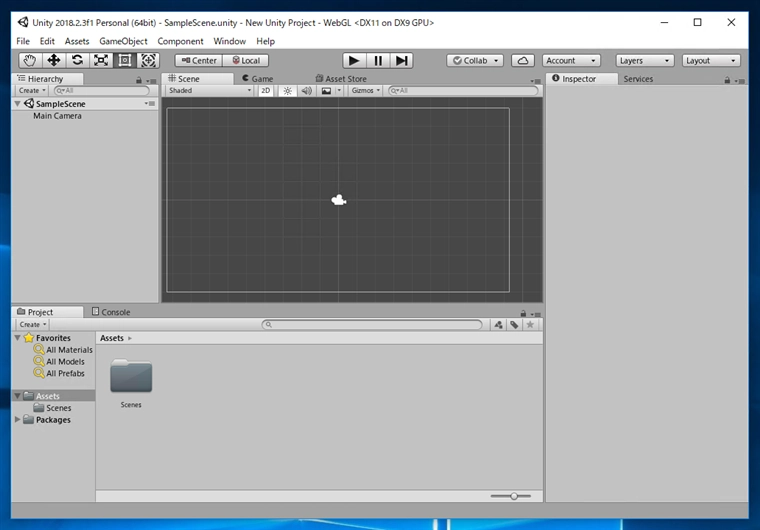Open the Layers dropdown
Screen dimensions: 760x530
click(645, 60)
